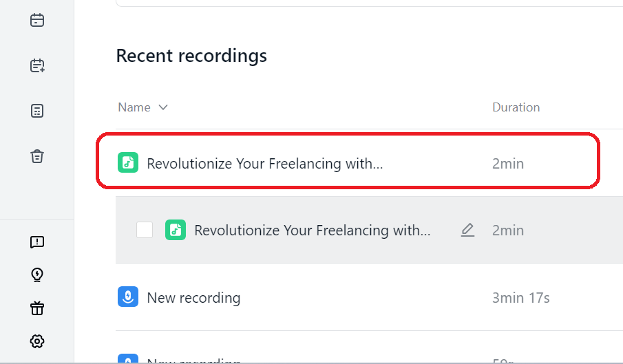
Task: Click the gift rewards icon
Action: (37, 308)
